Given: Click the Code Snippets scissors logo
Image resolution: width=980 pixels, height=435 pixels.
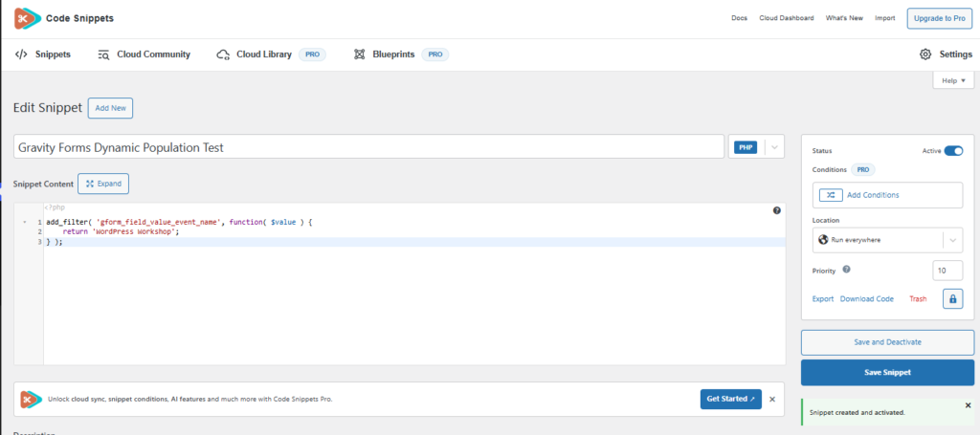Looking at the screenshot, I should click(x=28, y=19).
